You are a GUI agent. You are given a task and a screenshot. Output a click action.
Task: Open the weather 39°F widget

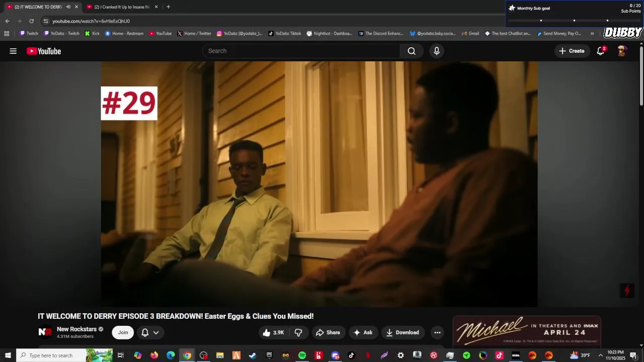[x=580, y=355]
